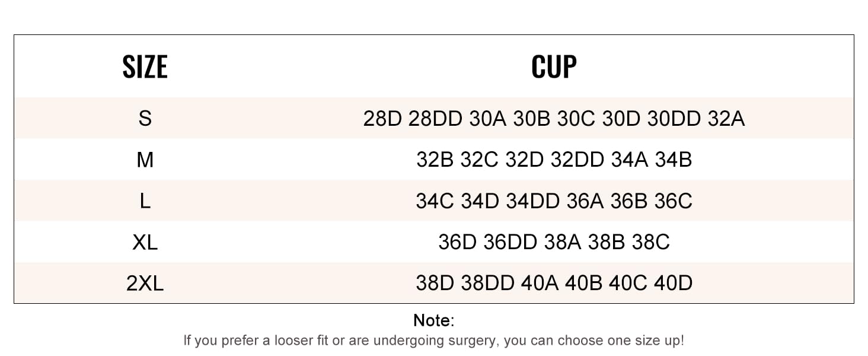Click the 38A cup size
The width and height of the screenshot is (868, 356).
[563, 242]
